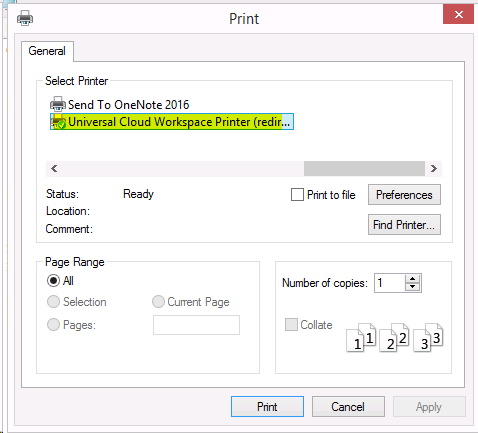Select the All page range radio button
This screenshot has height=433, width=478.
(x=53, y=281)
